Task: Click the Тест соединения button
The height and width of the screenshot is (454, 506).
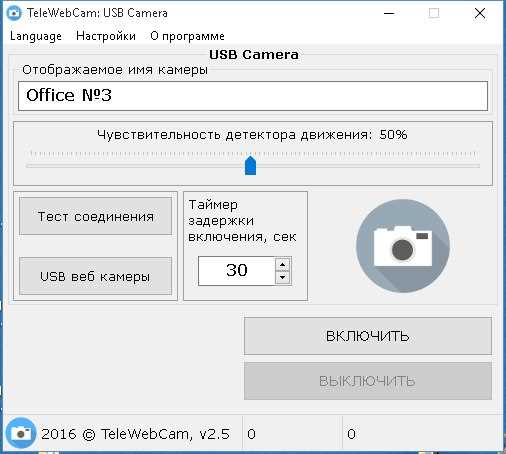Action: tap(96, 216)
